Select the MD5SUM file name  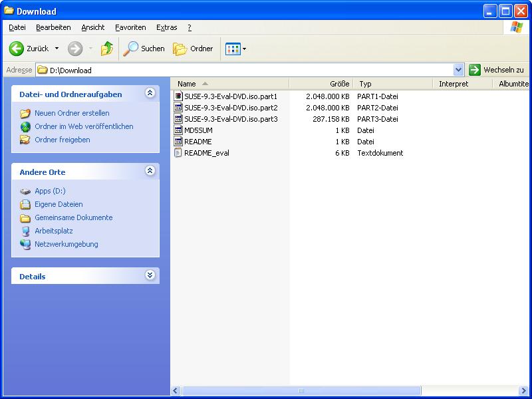pos(198,130)
